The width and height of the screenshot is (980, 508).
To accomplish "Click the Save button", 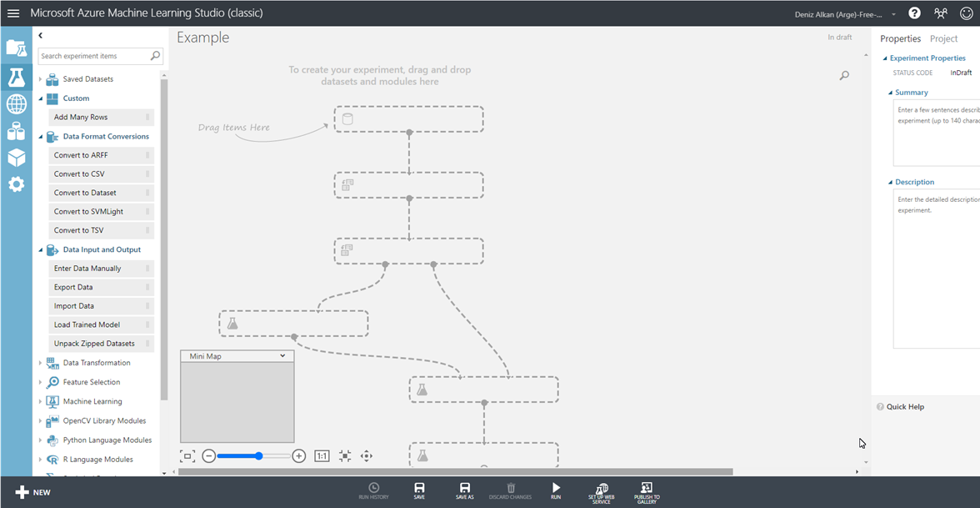I will point(419,491).
